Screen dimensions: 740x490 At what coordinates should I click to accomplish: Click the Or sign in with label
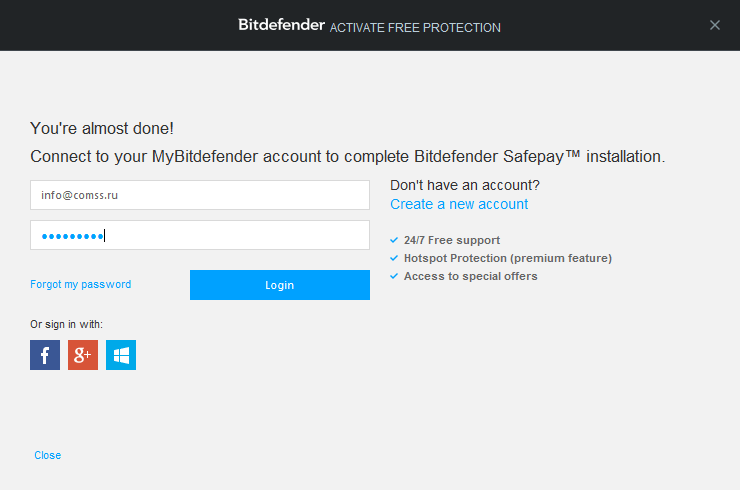pyautogui.click(x=66, y=323)
